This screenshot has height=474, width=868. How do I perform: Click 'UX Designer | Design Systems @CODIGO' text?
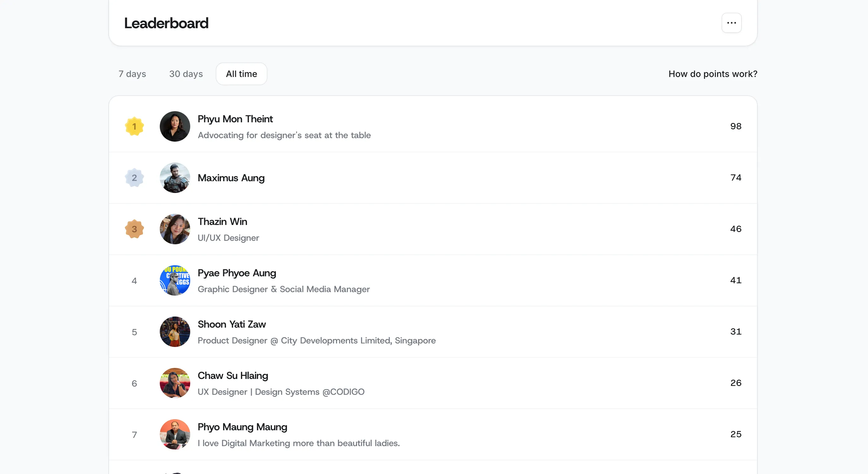point(281,392)
